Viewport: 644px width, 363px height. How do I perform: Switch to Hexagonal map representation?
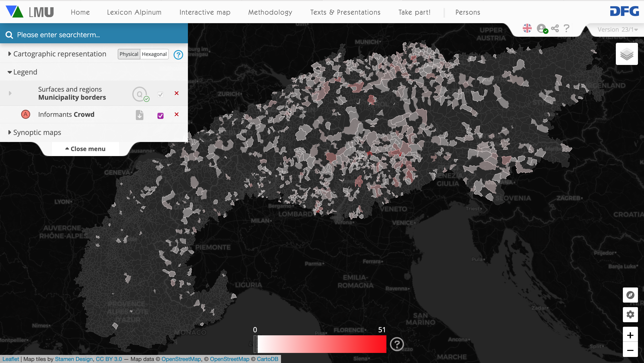coord(154,54)
